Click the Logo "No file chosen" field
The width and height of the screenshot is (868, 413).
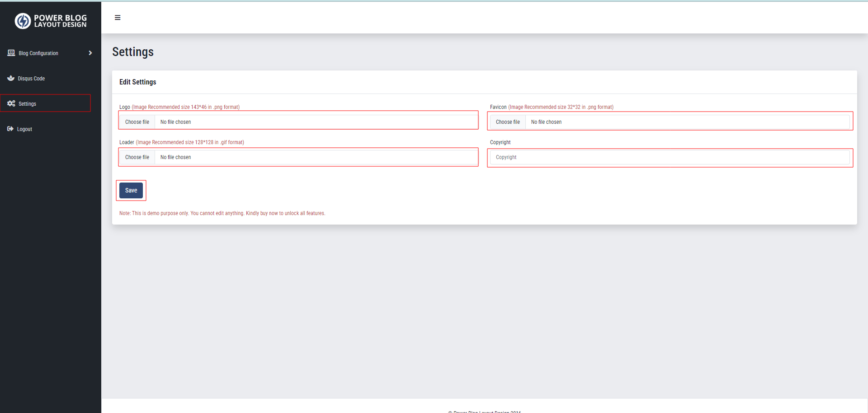click(316, 122)
